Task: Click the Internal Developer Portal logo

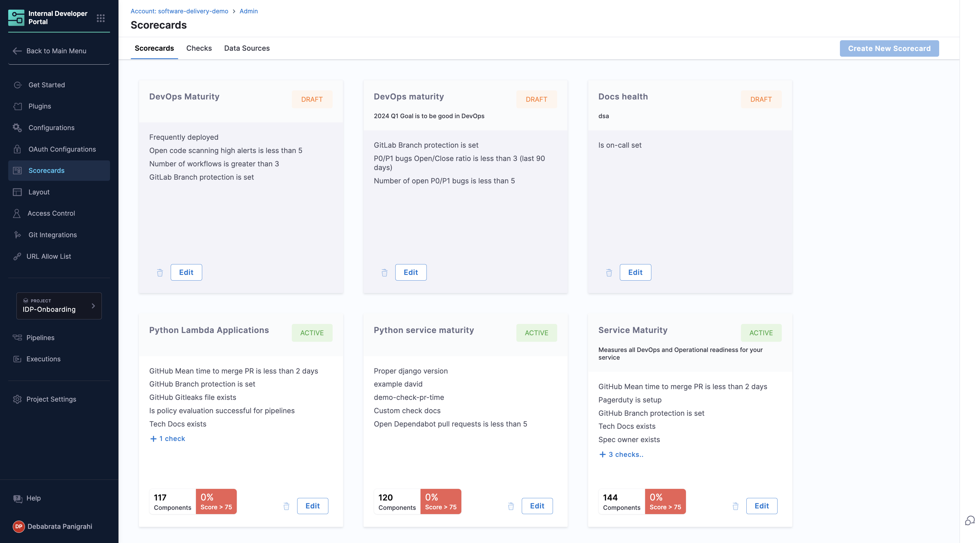Action: [16, 18]
